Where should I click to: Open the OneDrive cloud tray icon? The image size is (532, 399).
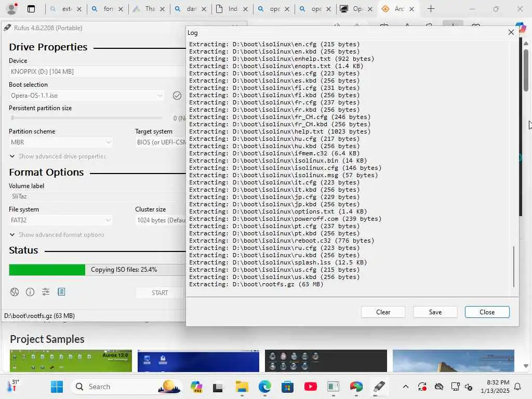pos(439,387)
